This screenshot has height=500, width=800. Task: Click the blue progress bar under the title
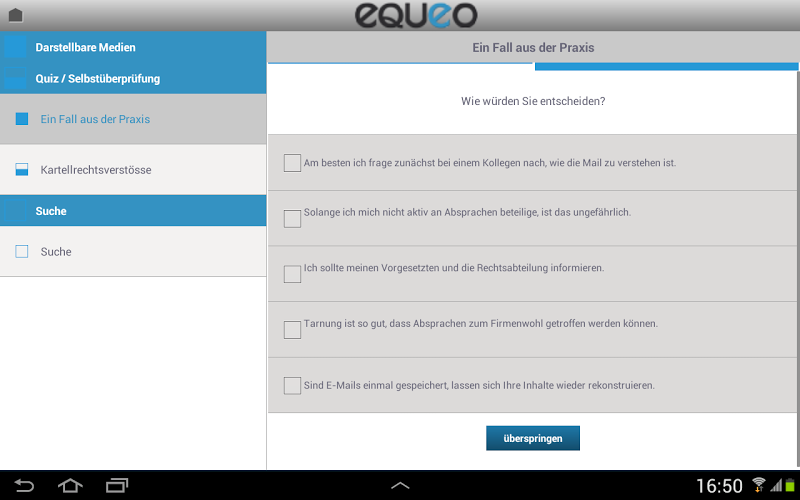point(666,66)
